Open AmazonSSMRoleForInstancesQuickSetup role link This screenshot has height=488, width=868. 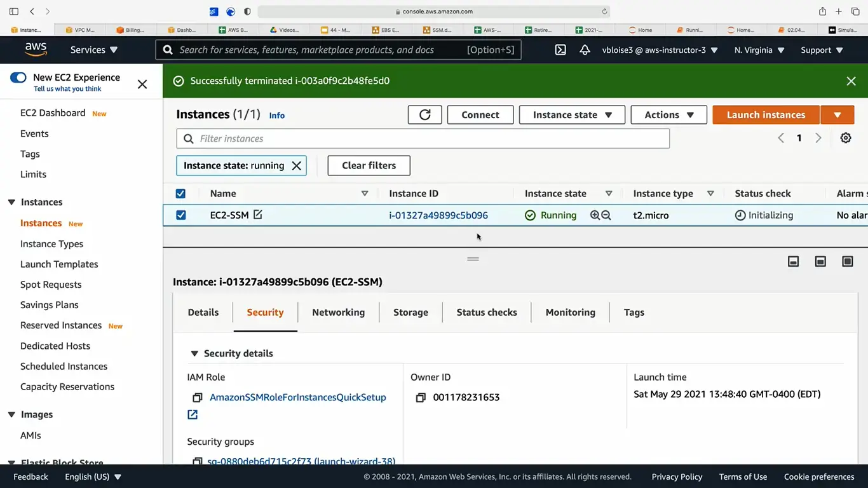pyautogui.click(x=298, y=398)
